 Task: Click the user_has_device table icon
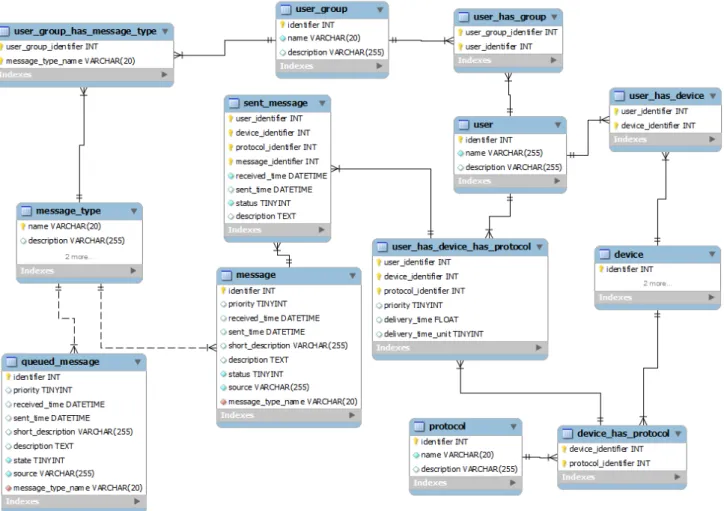pyautogui.click(x=619, y=96)
